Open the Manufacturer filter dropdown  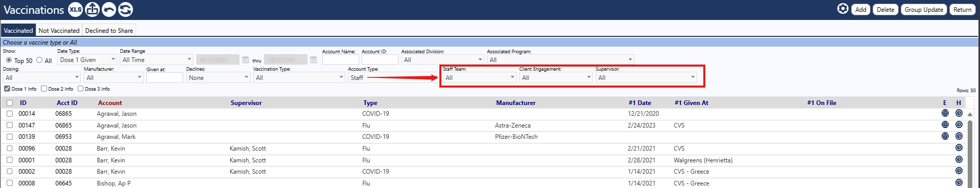(x=114, y=77)
